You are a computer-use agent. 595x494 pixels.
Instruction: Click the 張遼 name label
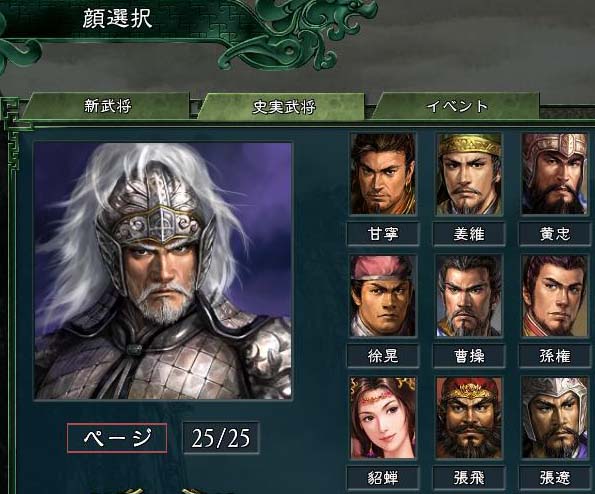click(x=555, y=478)
